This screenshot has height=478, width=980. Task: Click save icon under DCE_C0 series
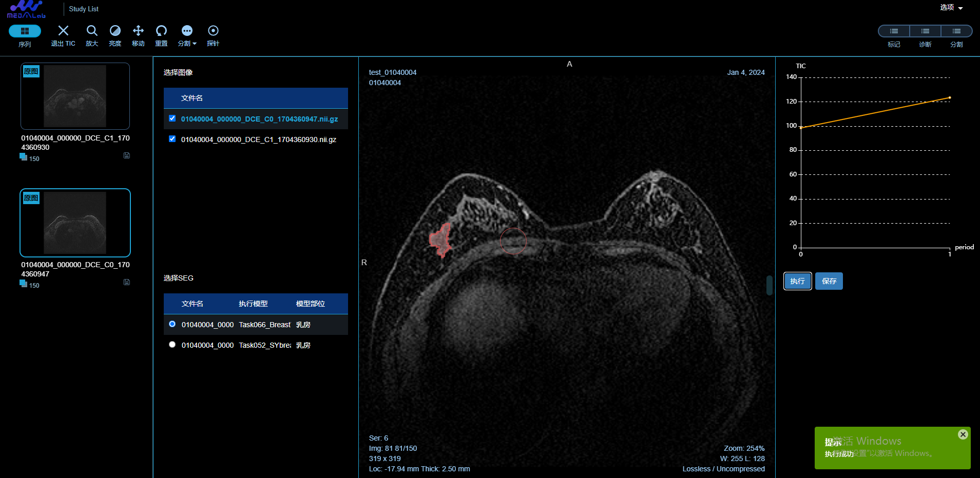pos(127,282)
